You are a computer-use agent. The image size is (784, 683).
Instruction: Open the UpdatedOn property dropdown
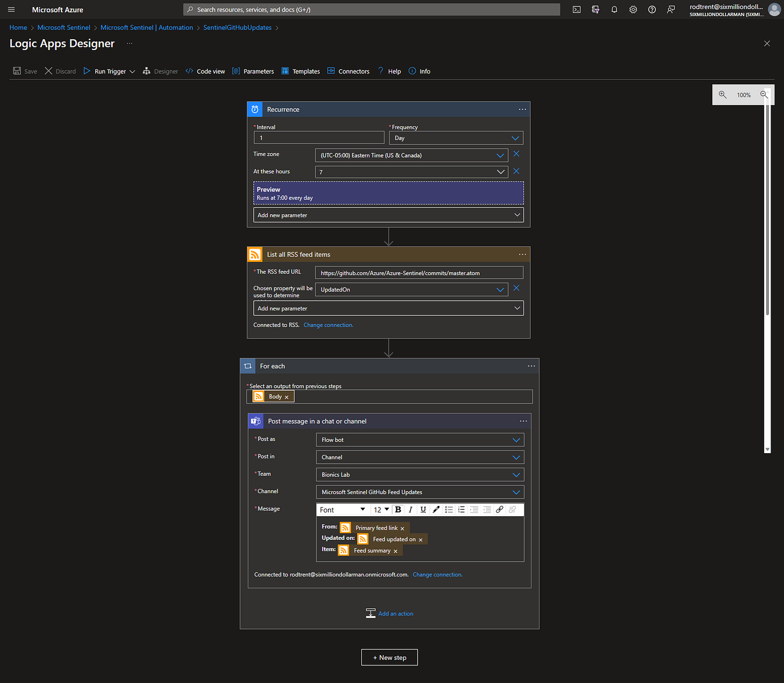[x=411, y=290]
